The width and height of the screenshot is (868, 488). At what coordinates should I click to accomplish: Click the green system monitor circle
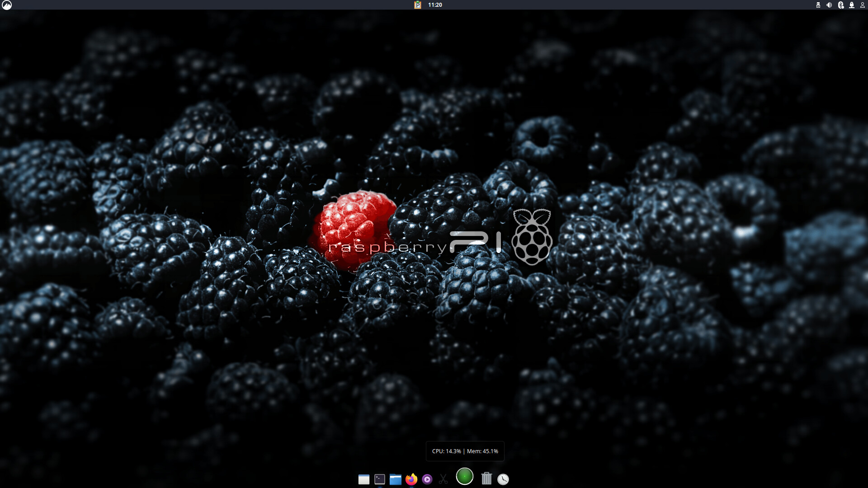(x=465, y=476)
